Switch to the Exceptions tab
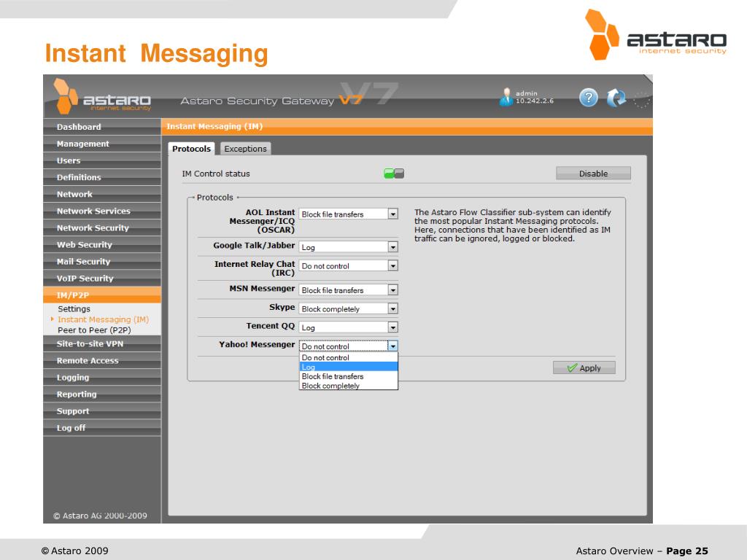This screenshot has width=747, height=560. 245,149
